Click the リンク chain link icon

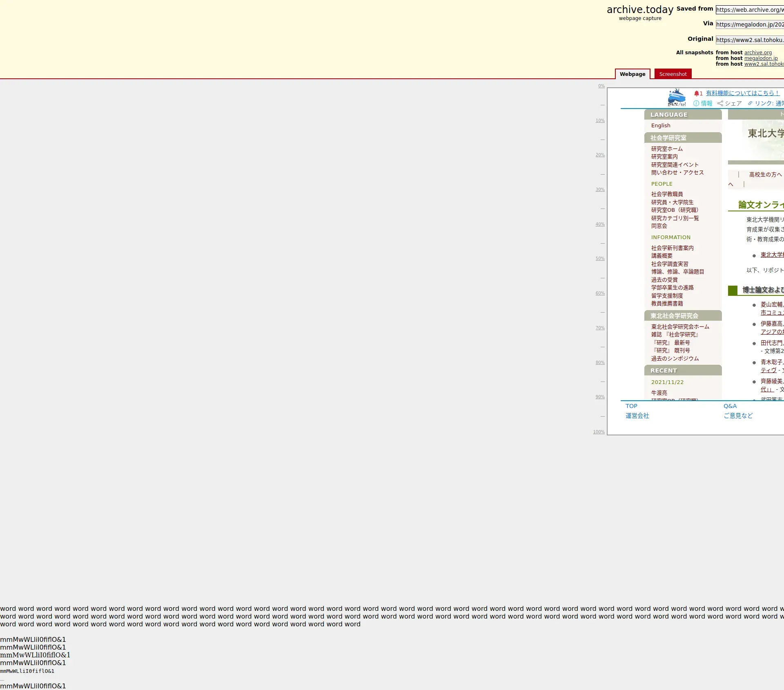pyautogui.click(x=750, y=103)
